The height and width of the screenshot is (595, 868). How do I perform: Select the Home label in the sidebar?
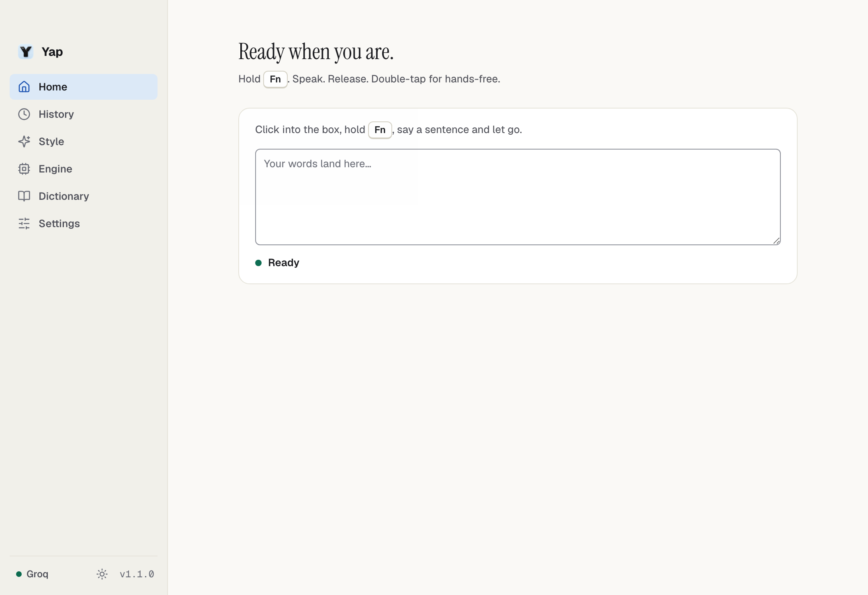(x=53, y=87)
